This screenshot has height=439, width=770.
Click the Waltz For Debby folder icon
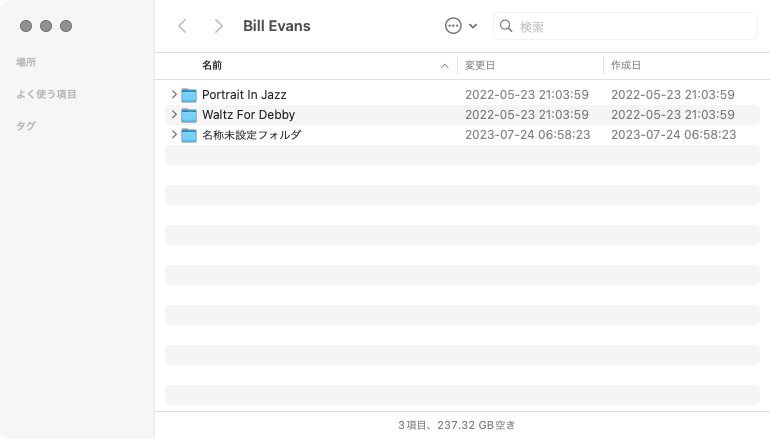pyautogui.click(x=189, y=115)
